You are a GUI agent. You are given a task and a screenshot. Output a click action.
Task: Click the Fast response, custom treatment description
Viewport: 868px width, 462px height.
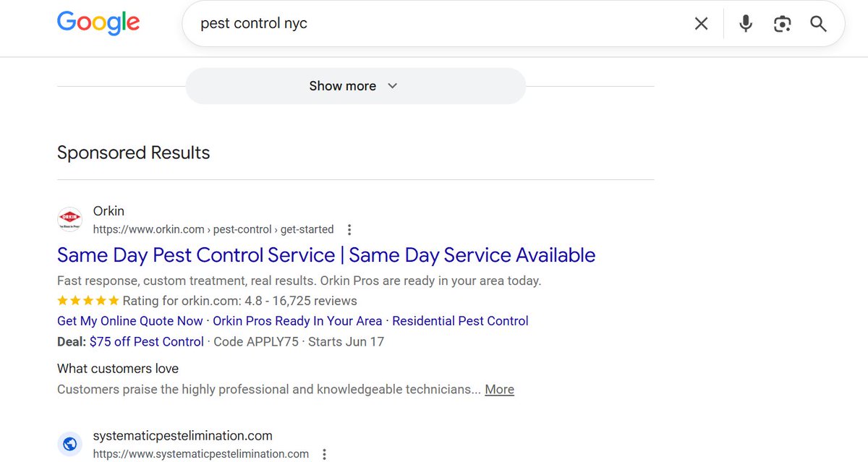click(299, 281)
